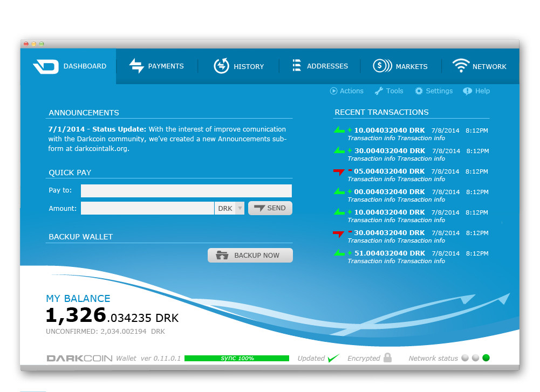Open the History tab
Screen dimensions: 540x392
coord(238,66)
